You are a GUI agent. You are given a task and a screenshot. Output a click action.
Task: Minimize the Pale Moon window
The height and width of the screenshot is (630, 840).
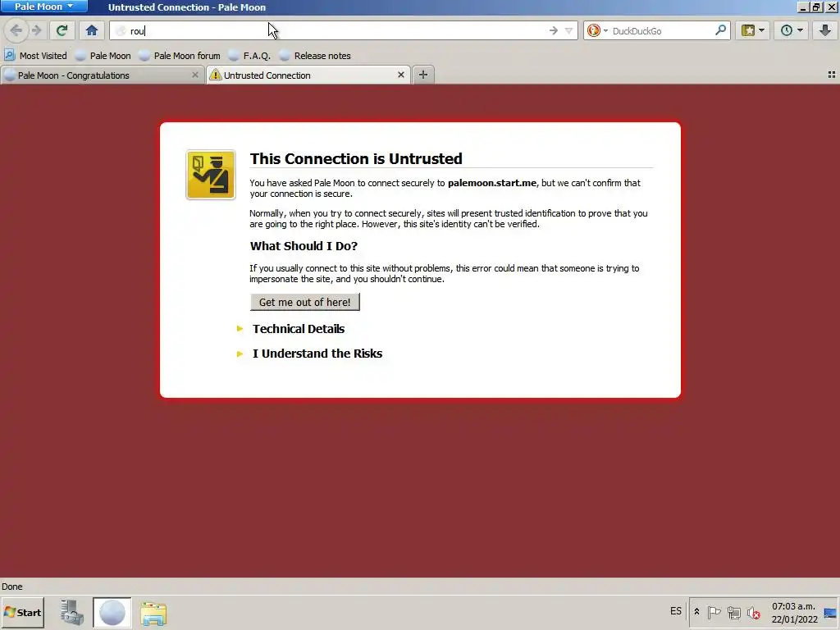(x=803, y=7)
